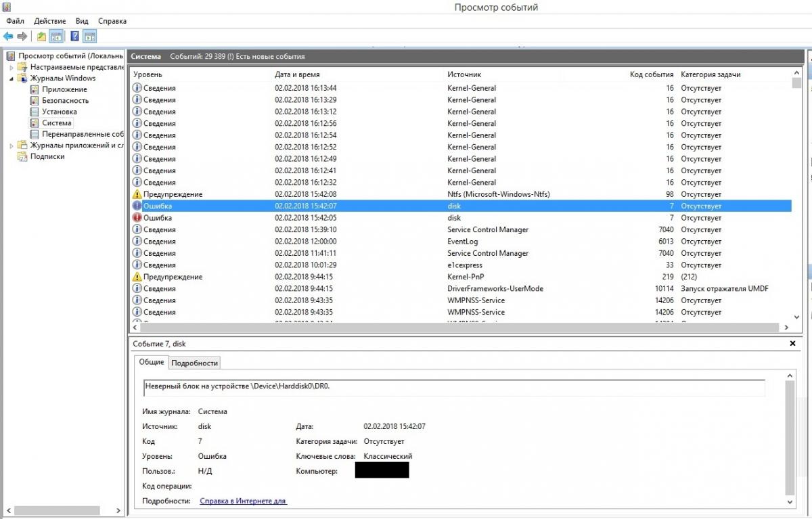This screenshot has width=812, height=519.
Task: Toggle the console tree pane toolbar icon
Action: coord(56,37)
